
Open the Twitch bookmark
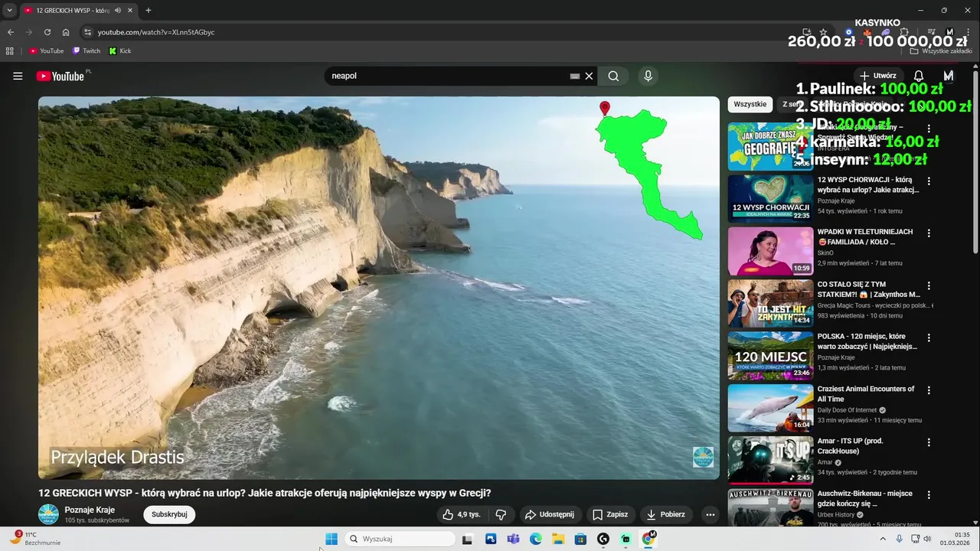(86, 51)
